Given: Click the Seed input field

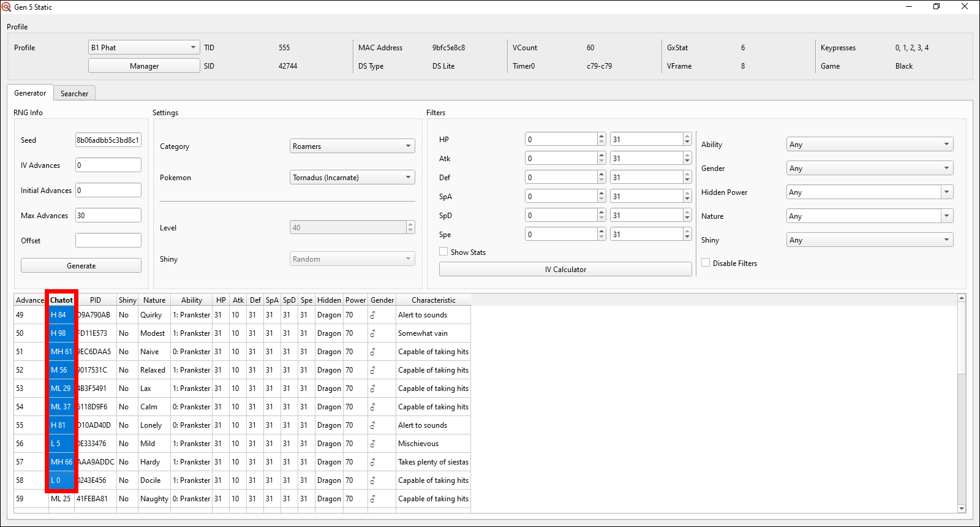Looking at the screenshot, I should point(108,140).
